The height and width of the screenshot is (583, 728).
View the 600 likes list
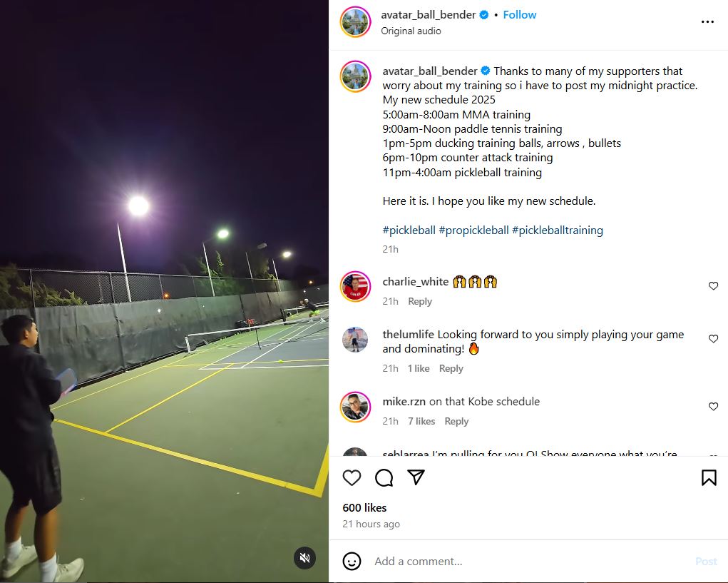pyautogui.click(x=364, y=508)
